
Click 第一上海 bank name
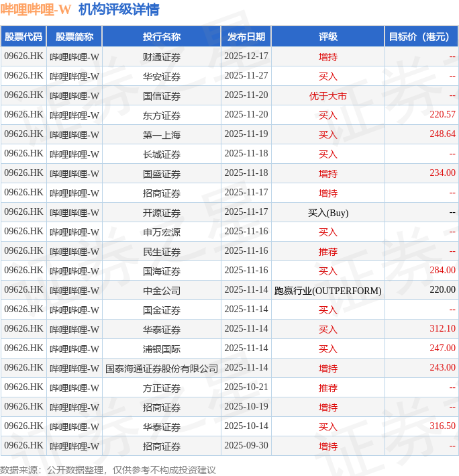[162, 135]
